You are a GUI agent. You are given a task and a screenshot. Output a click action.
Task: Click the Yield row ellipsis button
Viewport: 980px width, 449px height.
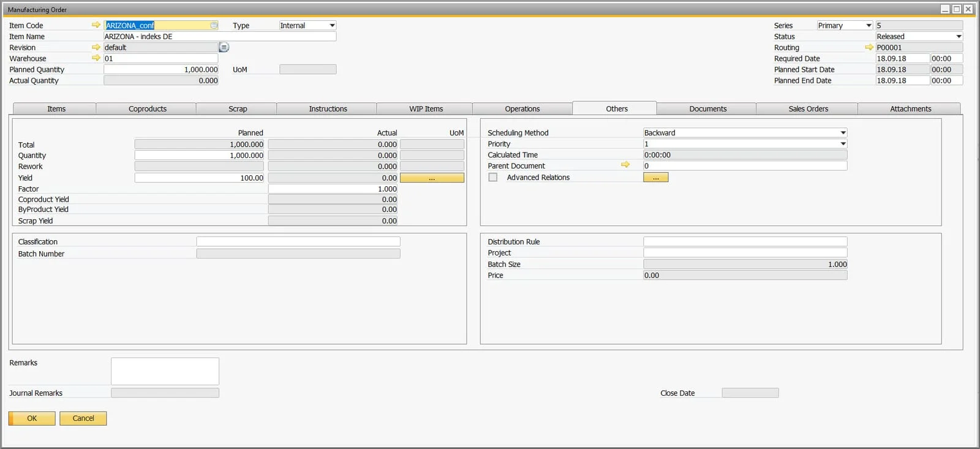(432, 178)
